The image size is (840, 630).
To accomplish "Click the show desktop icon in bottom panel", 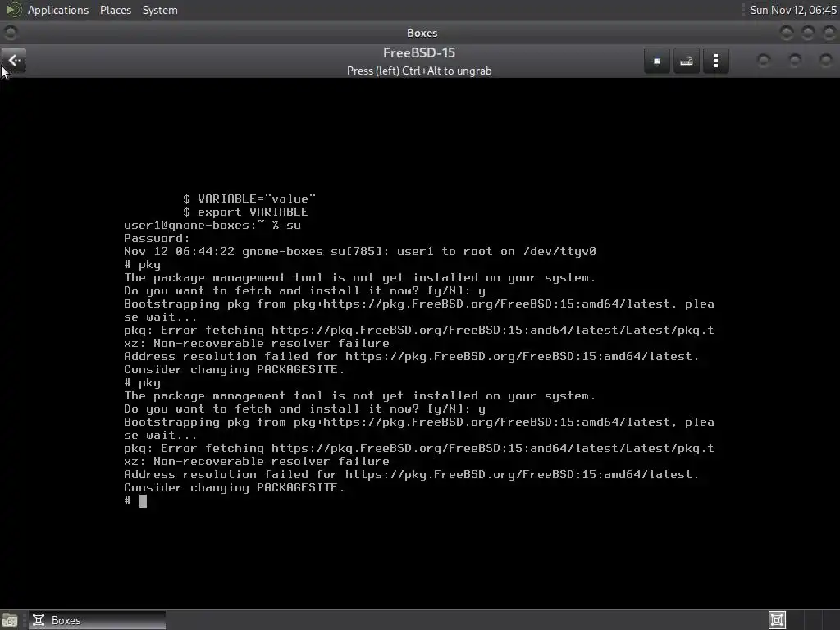I will pyautogui.click(x=10, y=620).
